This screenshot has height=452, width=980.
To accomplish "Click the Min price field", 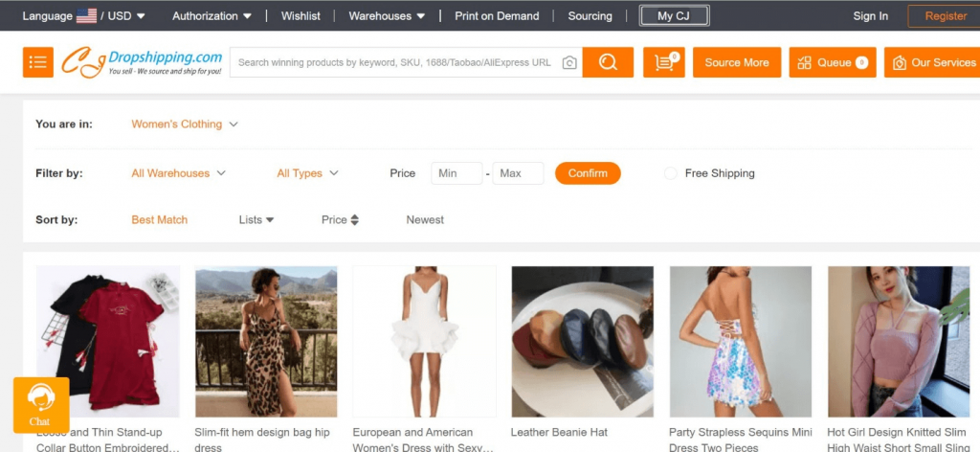I will (457, 173).
